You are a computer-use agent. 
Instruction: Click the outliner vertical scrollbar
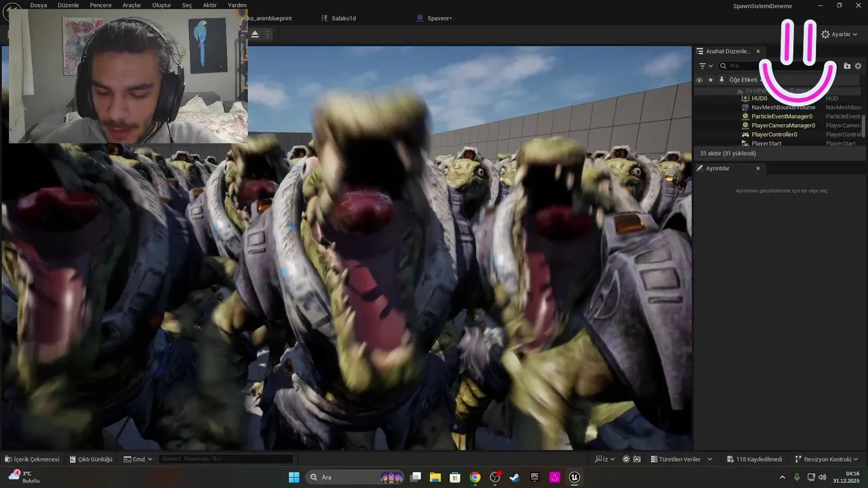(x=864, y=125)
